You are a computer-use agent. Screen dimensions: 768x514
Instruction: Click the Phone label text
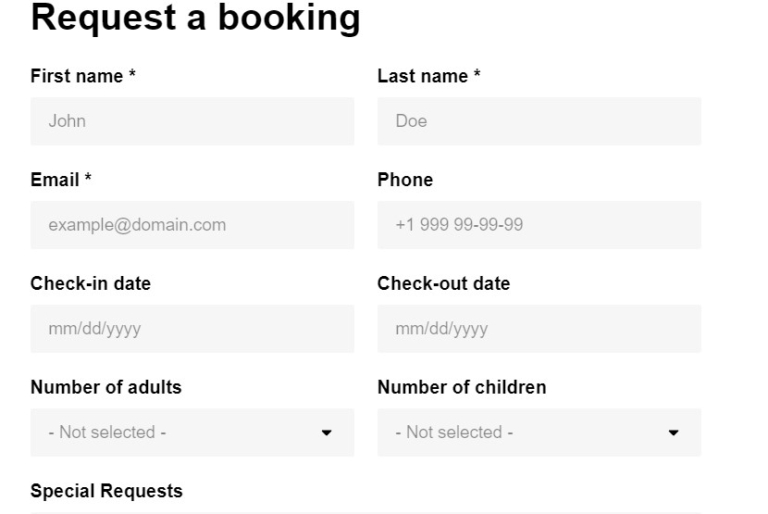tap(405, 180)
